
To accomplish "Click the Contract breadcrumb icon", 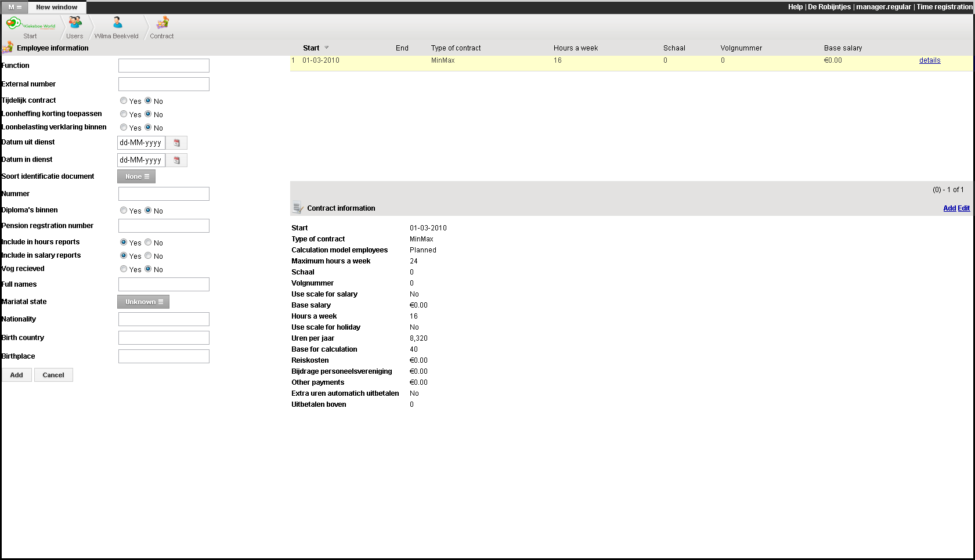I will click(x=162, y=23).
